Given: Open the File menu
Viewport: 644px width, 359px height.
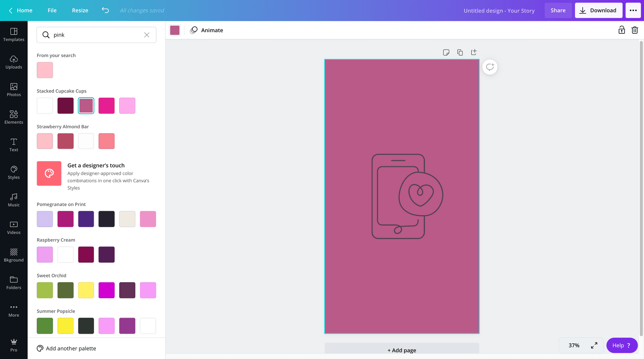Looking at the screenshot, I should pyautogui.click(x=52, y=10).
